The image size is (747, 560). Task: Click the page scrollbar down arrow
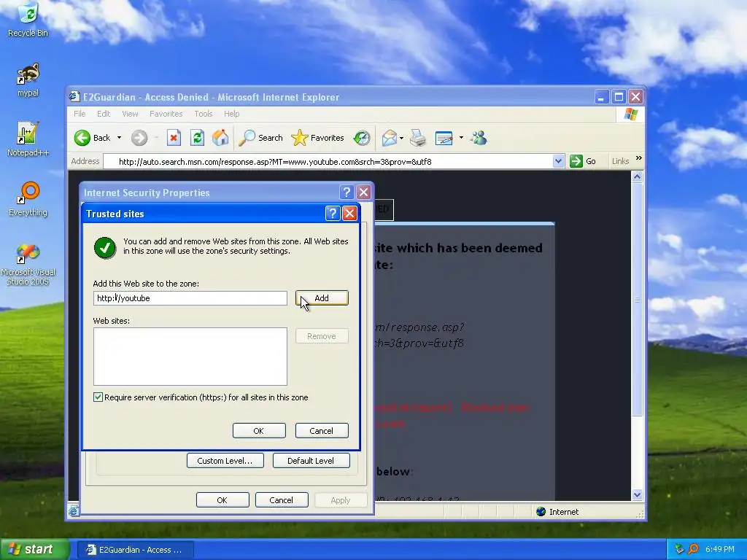pyautogui.click(x=638, y=495)
